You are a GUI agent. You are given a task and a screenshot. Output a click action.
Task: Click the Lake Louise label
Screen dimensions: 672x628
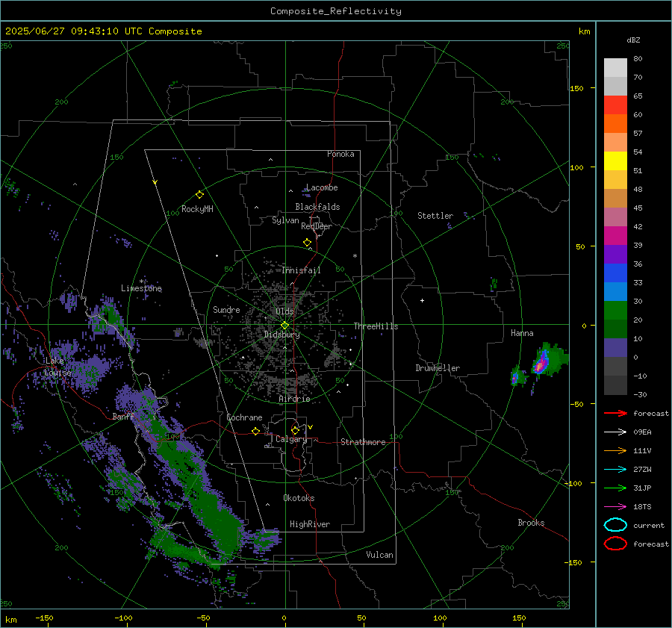pyautogui.click(x=57, y=367)
